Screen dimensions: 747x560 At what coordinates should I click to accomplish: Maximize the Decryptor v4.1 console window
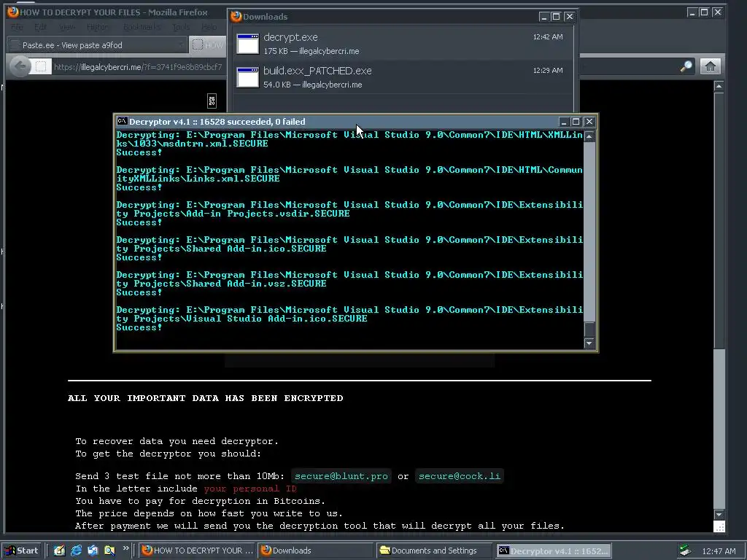(x=576, y=122)
